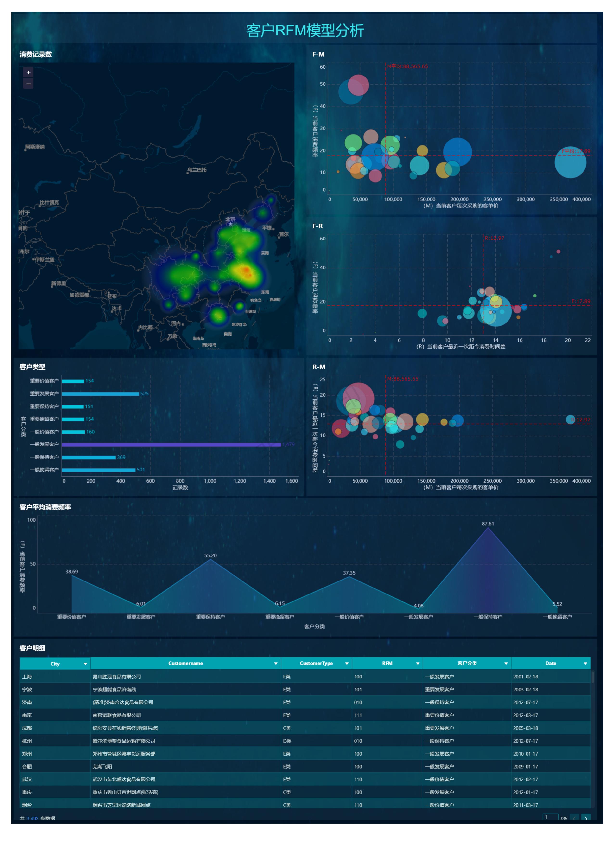This screenshot has height=846, width=616.
Task: Select the 重要挽留客户 bar in 客户类型 chart
Action: click(73, 419)
